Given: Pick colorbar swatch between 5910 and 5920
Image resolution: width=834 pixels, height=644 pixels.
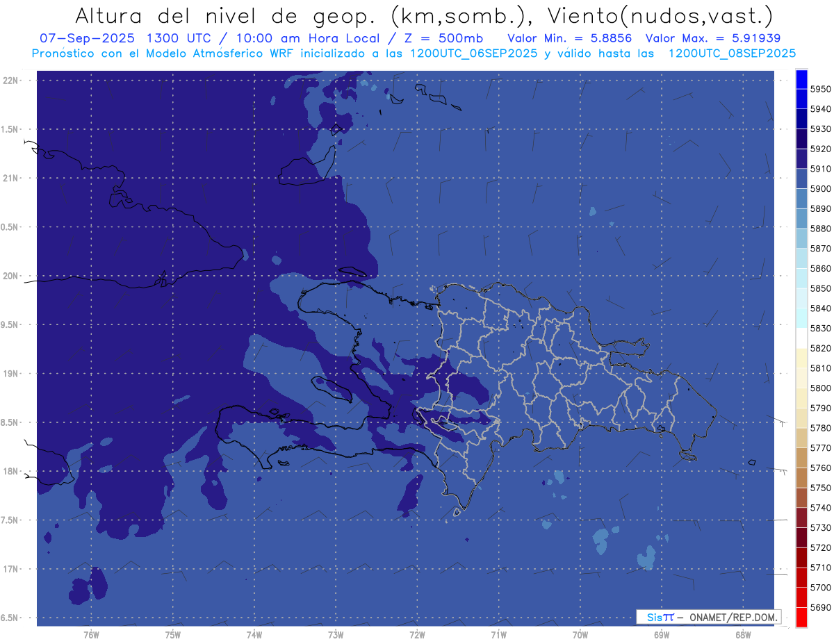Looking at the screenshot, I should (801, 159).
